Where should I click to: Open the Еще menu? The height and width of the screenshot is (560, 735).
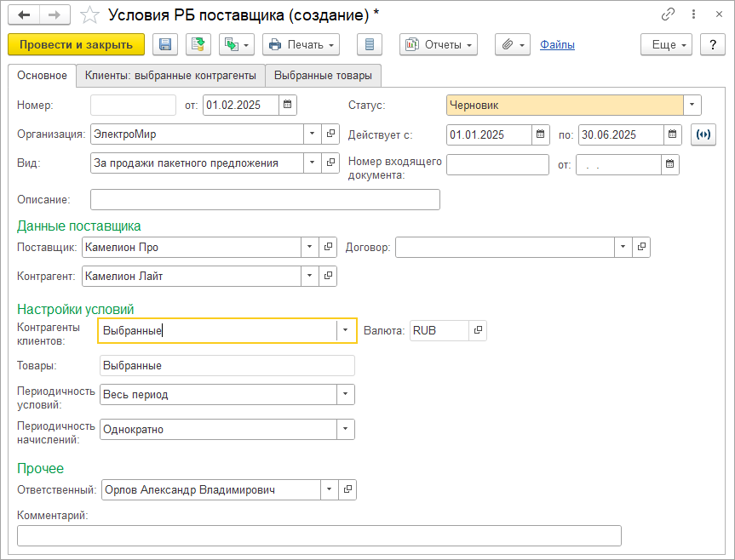[x=666, y=45]
